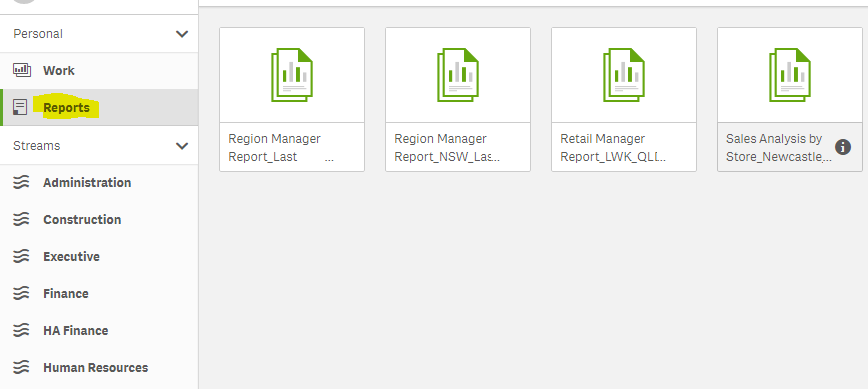Open the Region Manager Report_Last thumbnail
868x389 pixels.
pyautogui.click(x=292, y=75)
